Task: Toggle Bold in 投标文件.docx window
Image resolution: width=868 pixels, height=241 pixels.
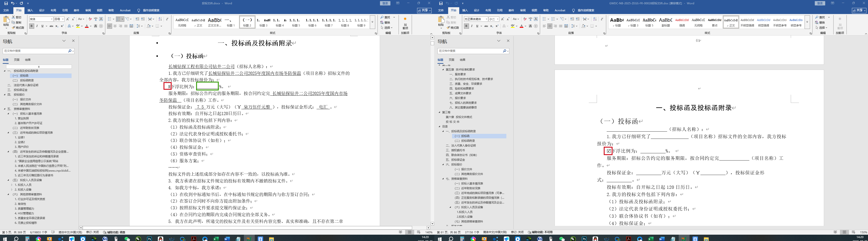Action: (x=32, y=26)
